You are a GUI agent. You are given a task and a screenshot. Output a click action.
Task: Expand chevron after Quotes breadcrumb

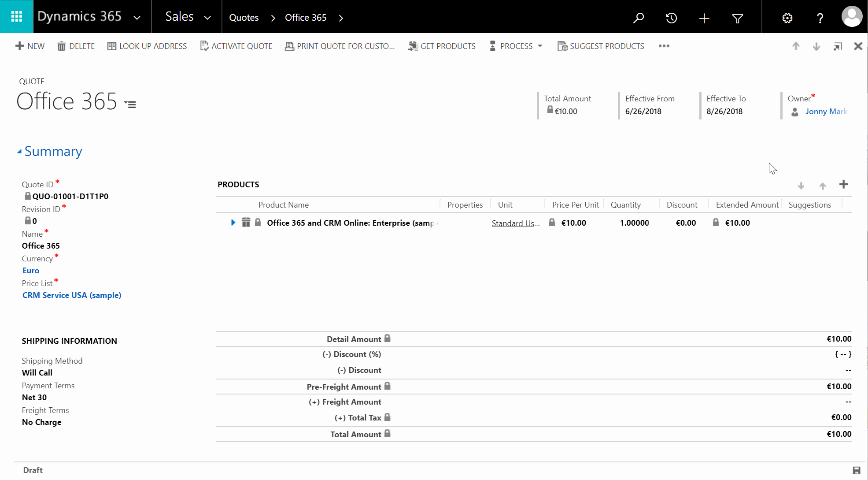coord(273,18)
